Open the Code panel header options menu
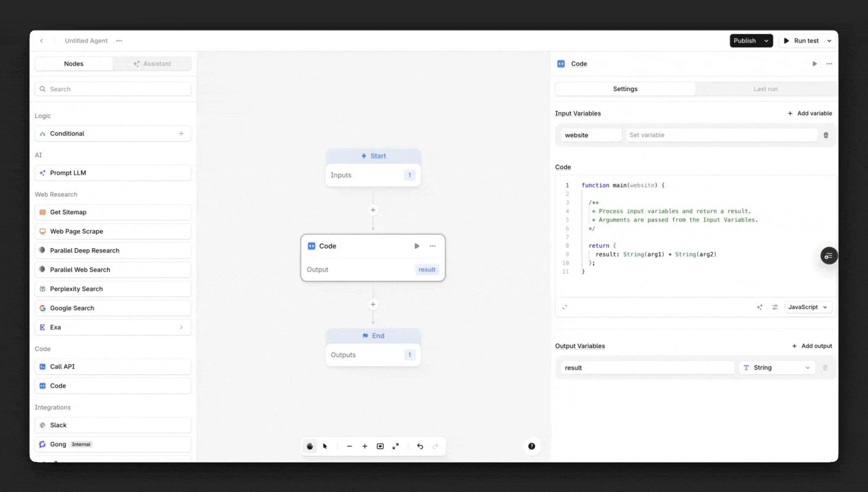The image size is (868, 492). tap(829, 64)
